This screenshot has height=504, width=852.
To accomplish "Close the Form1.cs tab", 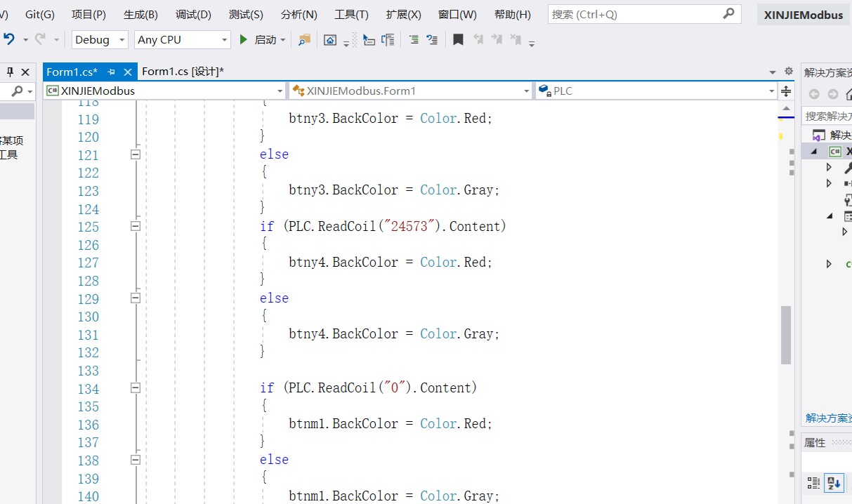I will [x=128, y=72].
